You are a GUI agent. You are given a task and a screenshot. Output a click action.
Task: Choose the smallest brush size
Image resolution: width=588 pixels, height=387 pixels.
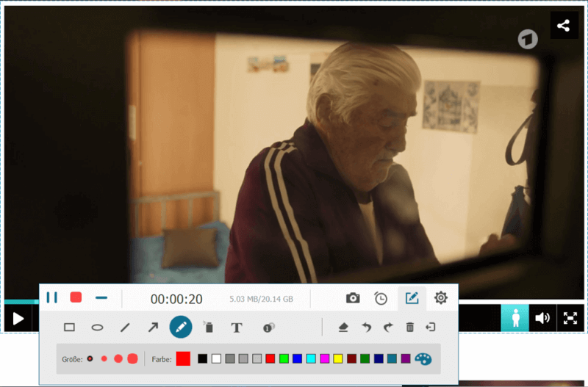coord(90,358)
